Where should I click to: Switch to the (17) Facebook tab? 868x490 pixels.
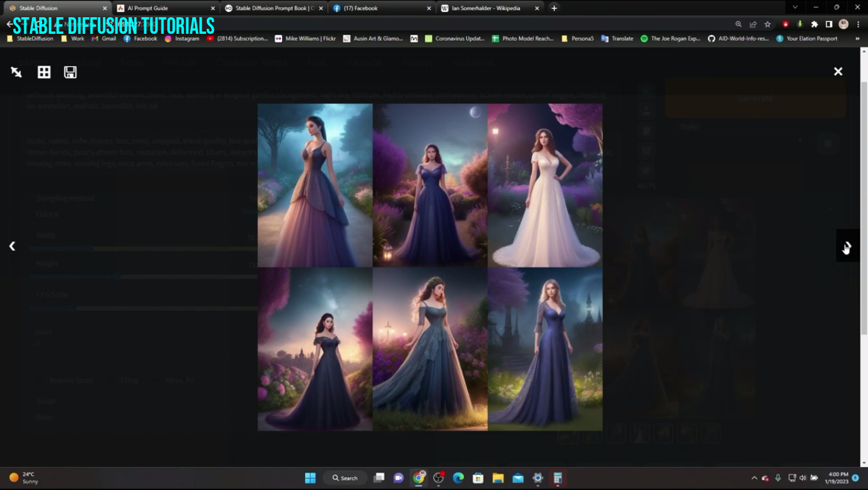[382, 8]
